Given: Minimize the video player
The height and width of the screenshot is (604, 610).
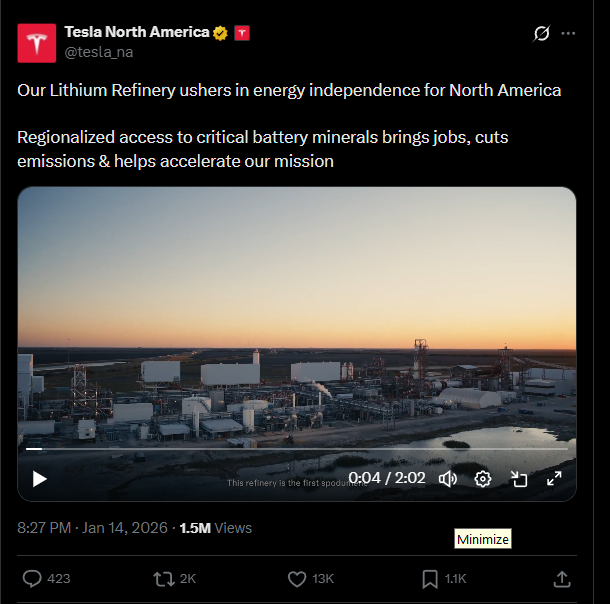Looking at the screenshot, I should tap(519, 479).
